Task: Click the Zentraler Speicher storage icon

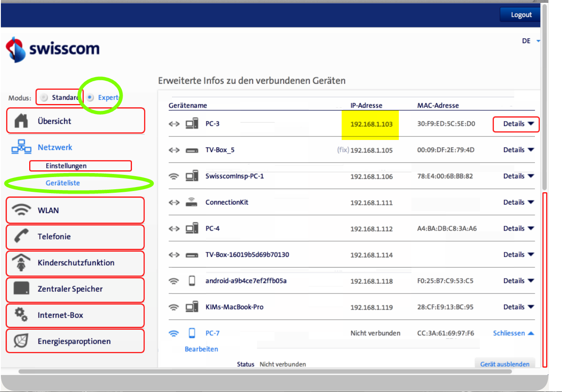Action: coord(21,289)
